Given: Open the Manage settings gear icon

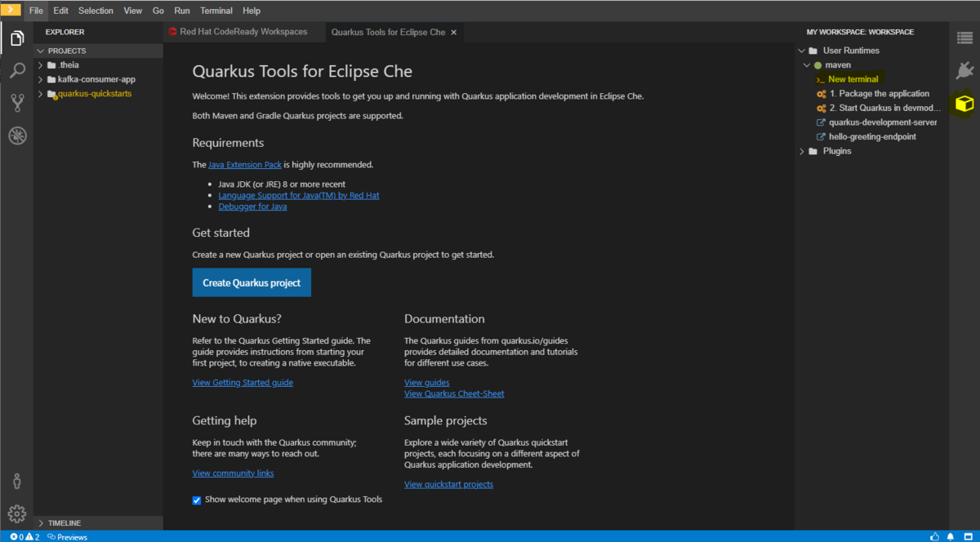Looking at the screenshot, I should click(x=17, y=513).
